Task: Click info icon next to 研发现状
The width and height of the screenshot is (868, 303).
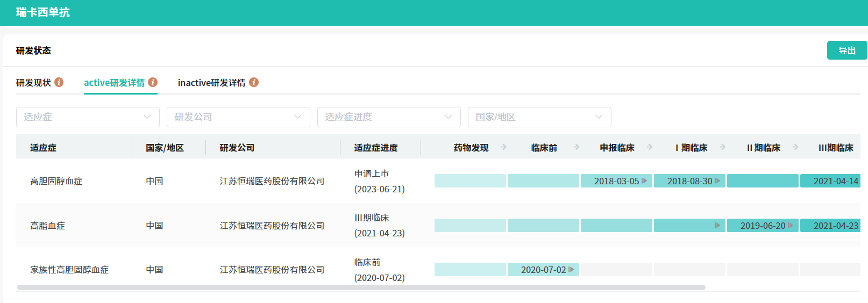Action: click(59, 82)
